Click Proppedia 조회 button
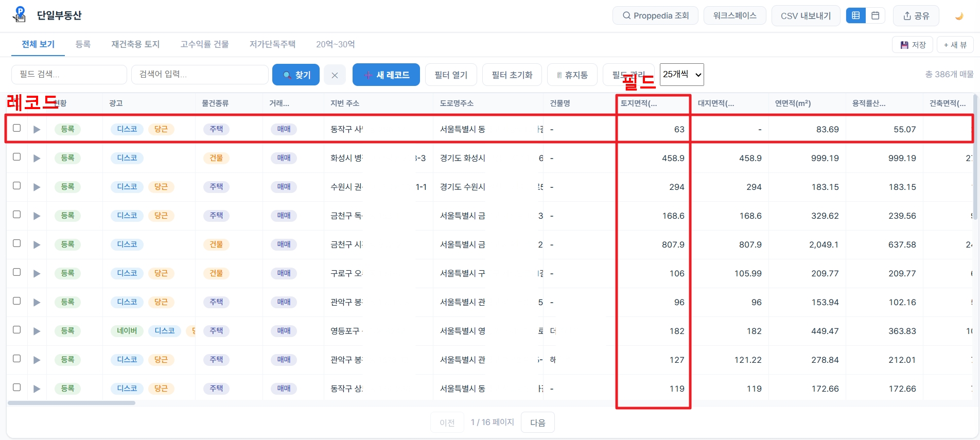The image size is (980, 440). pyautogui.click(x=655, y=15)
